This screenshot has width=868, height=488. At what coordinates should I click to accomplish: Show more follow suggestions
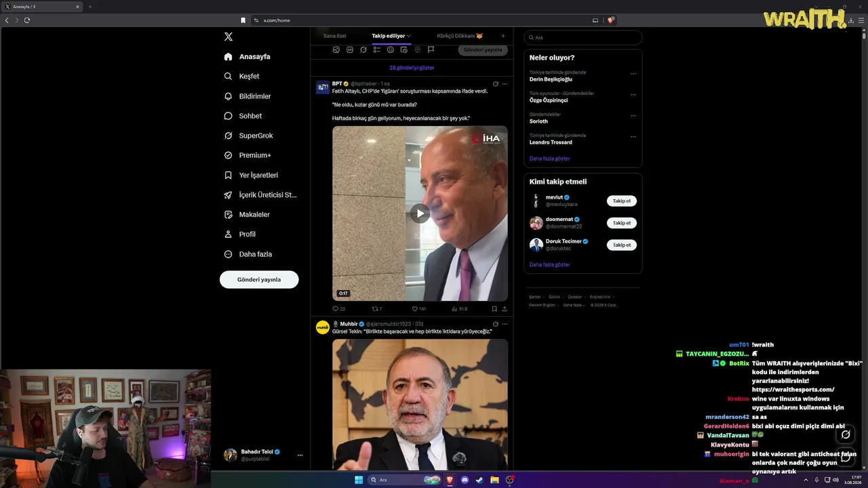coord(550,264)
